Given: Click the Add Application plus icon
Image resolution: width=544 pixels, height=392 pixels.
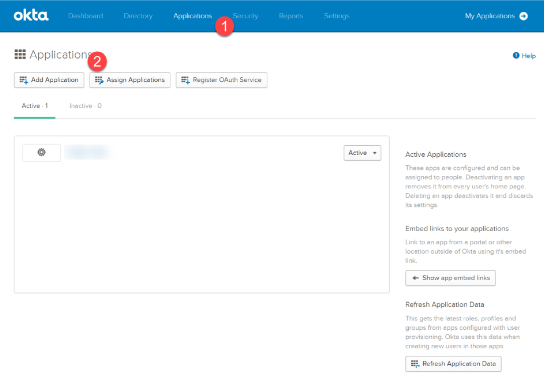Looking at the screenshot, I should 24,80.
